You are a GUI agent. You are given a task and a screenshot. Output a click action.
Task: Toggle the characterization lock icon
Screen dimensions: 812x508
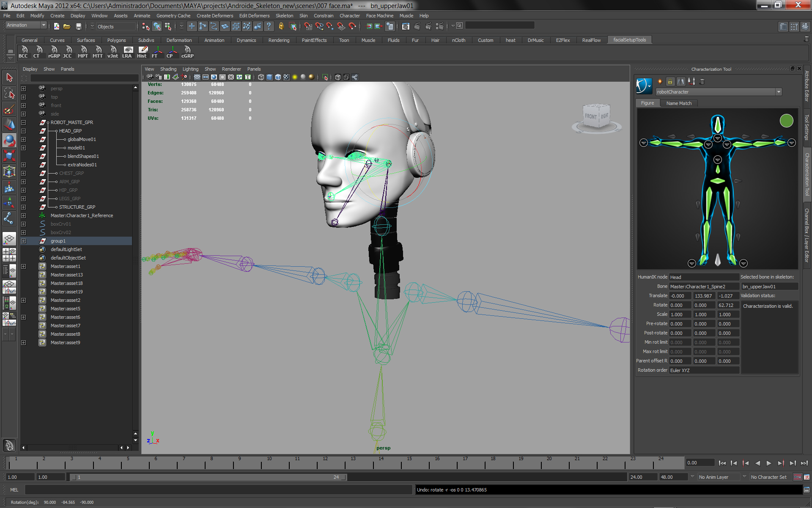pos(670,81)
